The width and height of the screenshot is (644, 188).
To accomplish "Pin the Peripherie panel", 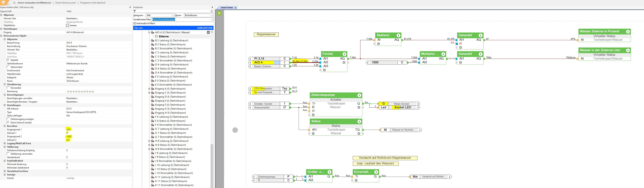I will click(212, 7).
